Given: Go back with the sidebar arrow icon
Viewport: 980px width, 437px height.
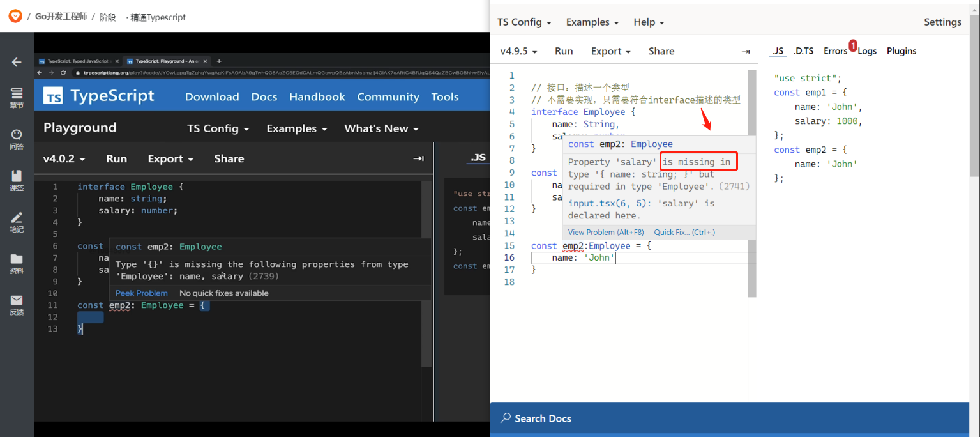Looking at the screenshot, I should tap(17, 62).
